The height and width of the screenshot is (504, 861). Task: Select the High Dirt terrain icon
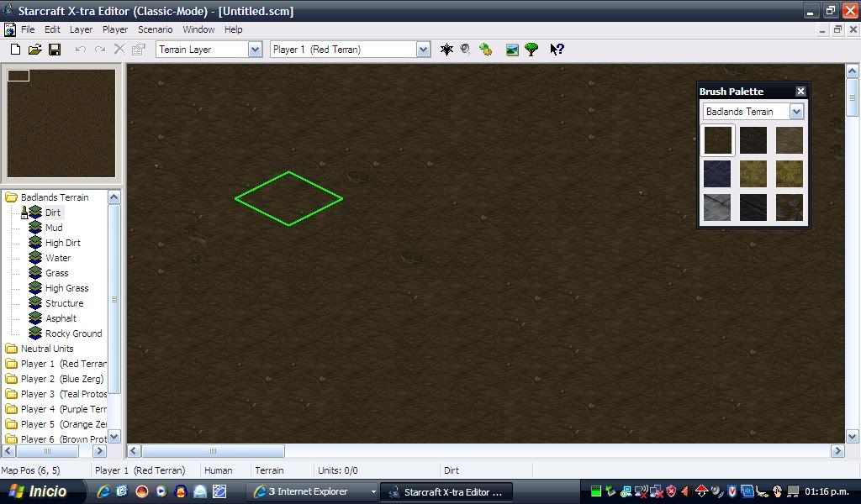point(35,243)
